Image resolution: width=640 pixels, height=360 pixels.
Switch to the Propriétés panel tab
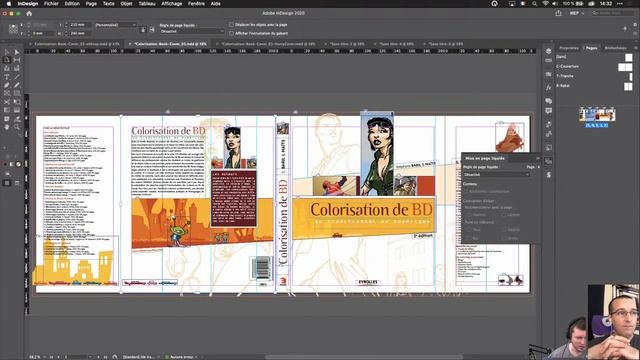[x=569, y=48]
